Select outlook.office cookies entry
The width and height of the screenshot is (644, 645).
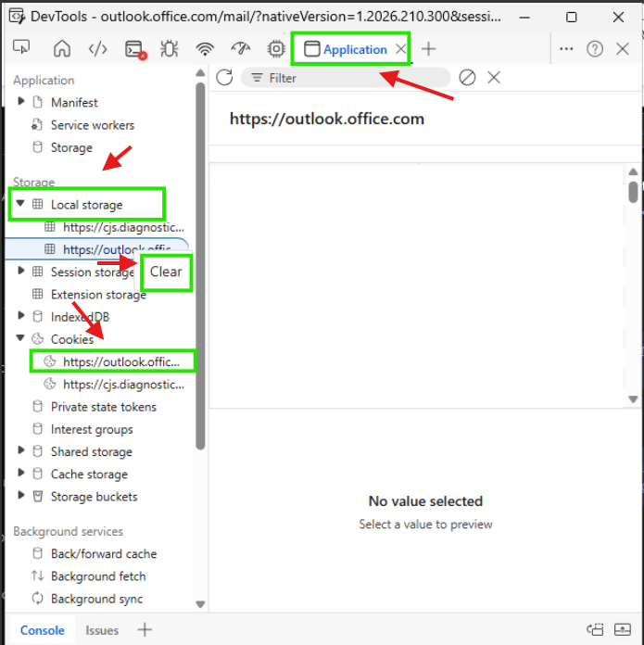tap(120, 361)
